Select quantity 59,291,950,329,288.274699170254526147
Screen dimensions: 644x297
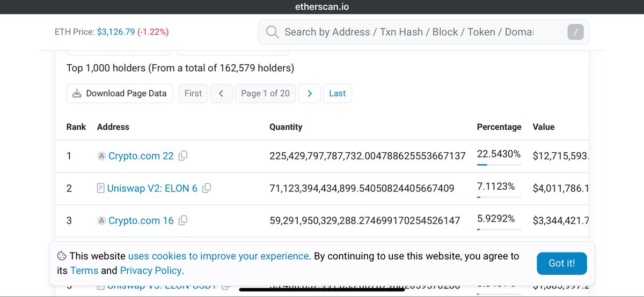click(364, 220)
